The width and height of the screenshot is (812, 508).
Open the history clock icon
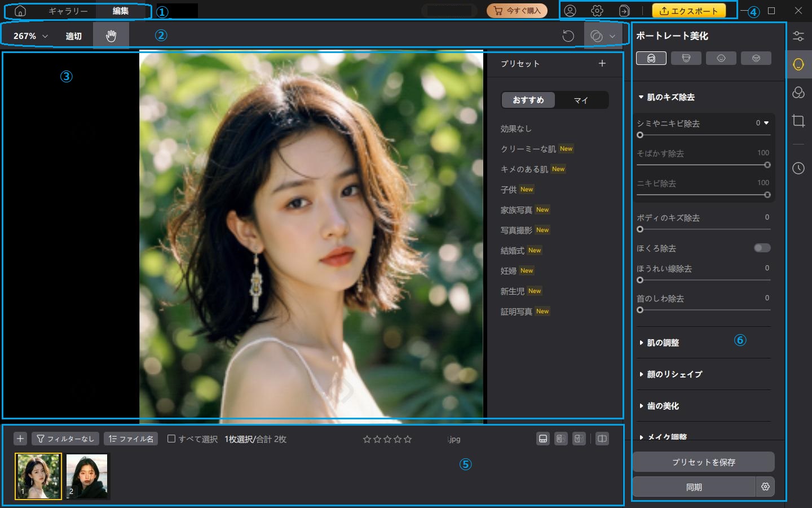click(x=798, y=168)
